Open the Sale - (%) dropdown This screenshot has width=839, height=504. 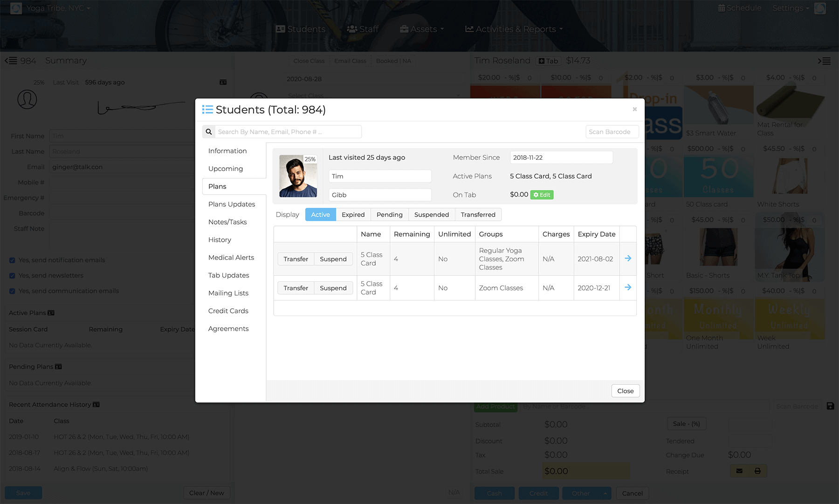(x=687, y=424)
